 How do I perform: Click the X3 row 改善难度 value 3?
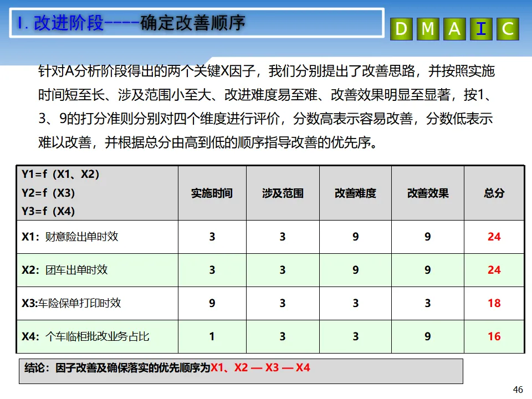point(356,303)
